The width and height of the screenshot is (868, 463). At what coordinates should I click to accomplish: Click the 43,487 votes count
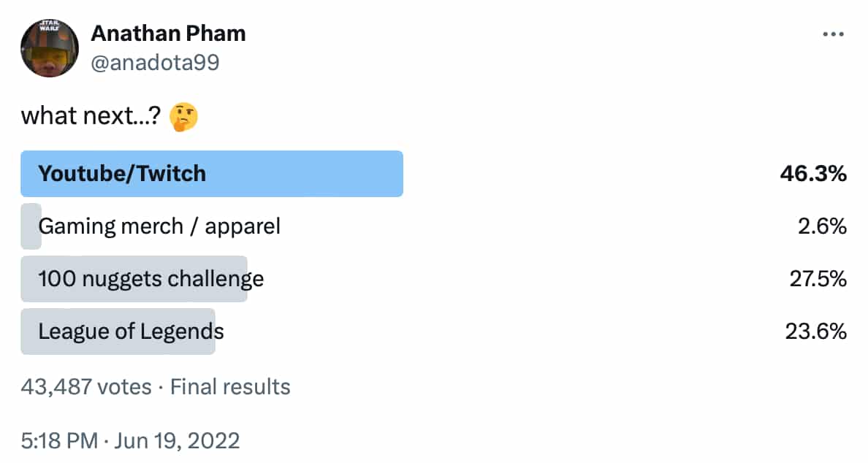[x=86, y=386]
